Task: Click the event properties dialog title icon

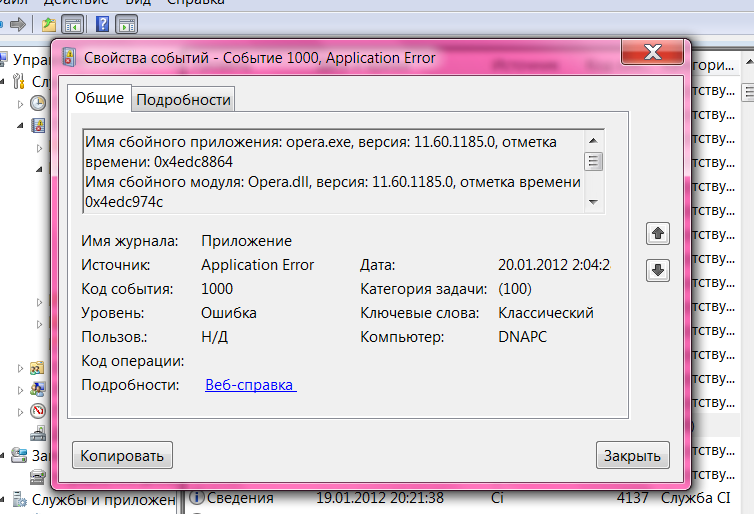Action: pos(69,58)
